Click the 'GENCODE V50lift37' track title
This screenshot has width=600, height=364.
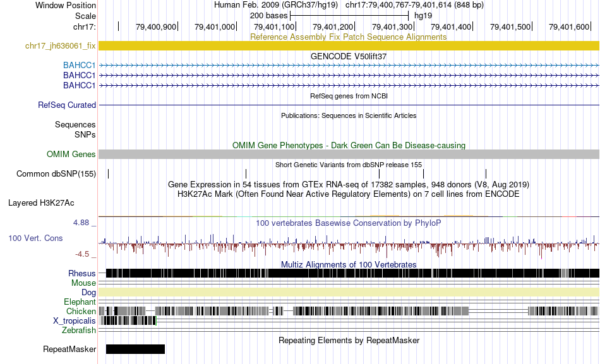[x=349, y=56]
